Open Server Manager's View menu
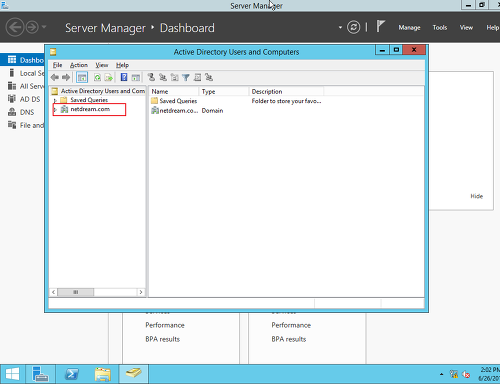The width and height of the screenshot is (500, 384). (466, 28)
